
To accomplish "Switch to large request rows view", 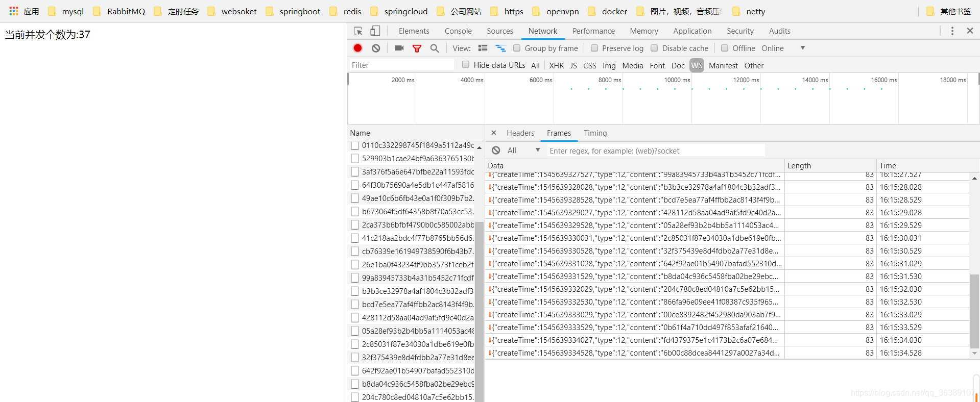I will point(483,48).
